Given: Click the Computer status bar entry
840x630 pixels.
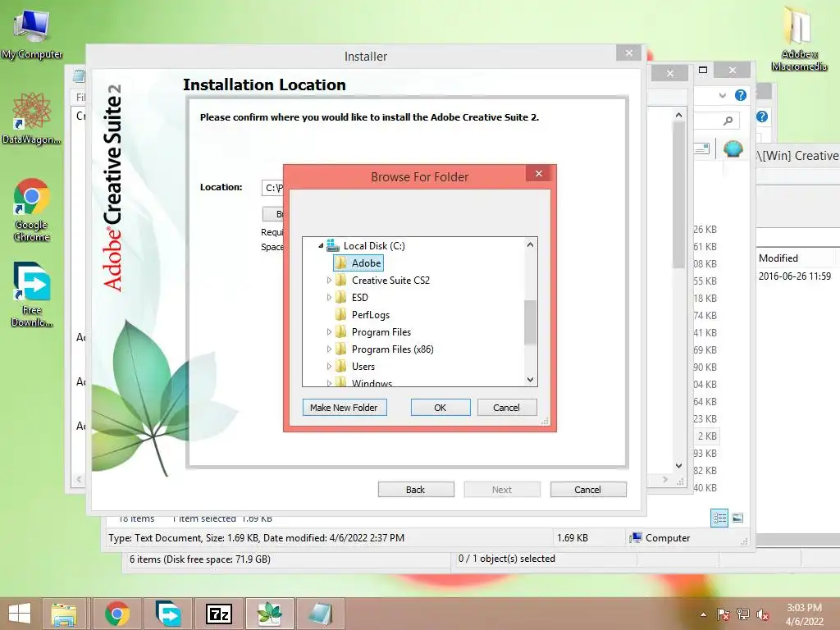Looking at the screenshot, I should pyautogui.click(x=661, y=538).
